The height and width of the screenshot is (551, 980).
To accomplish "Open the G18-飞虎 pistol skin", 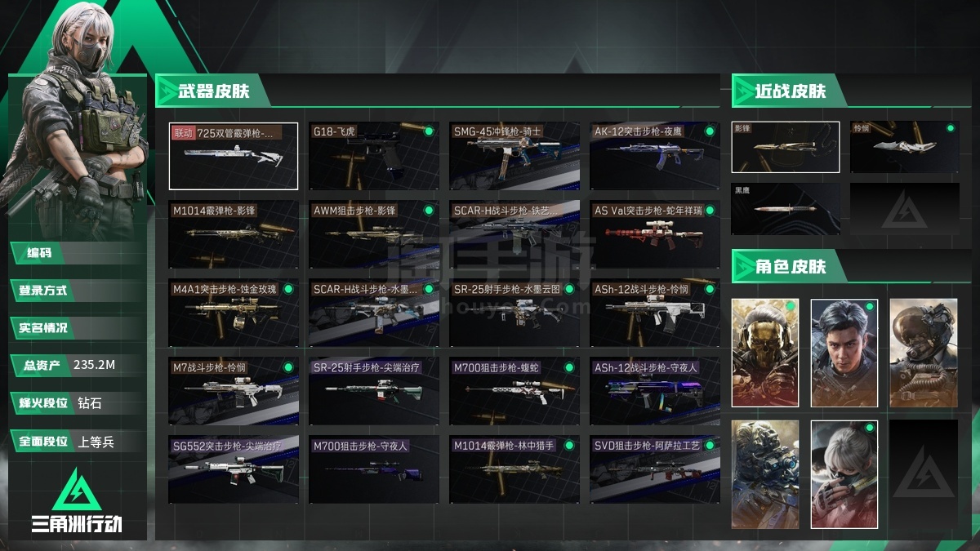I will click(x=374, y=156).
